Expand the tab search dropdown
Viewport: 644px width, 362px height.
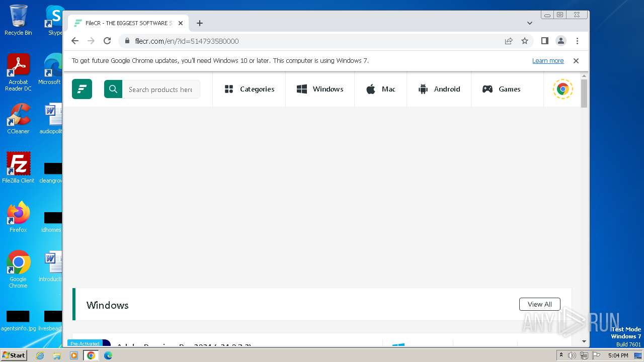(529, 23)
